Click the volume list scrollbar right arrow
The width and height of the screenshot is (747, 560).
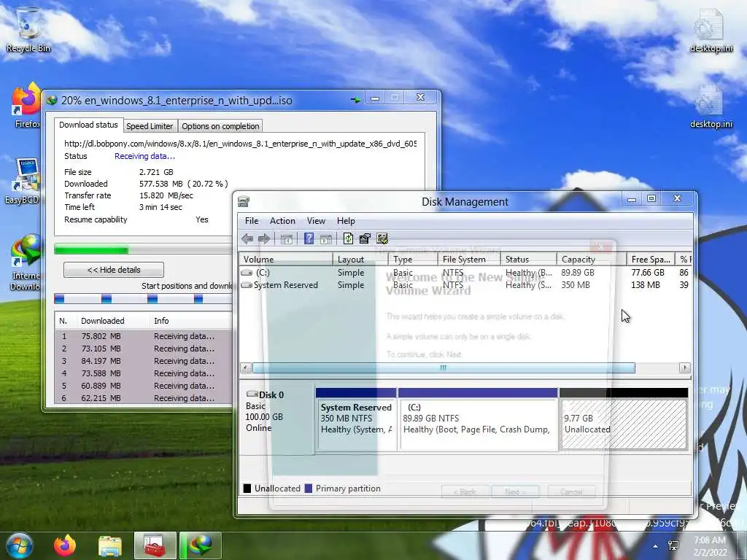point(684,368)
